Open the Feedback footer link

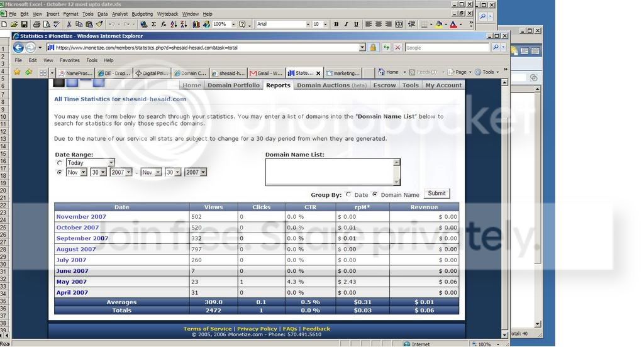coord(316,329)
